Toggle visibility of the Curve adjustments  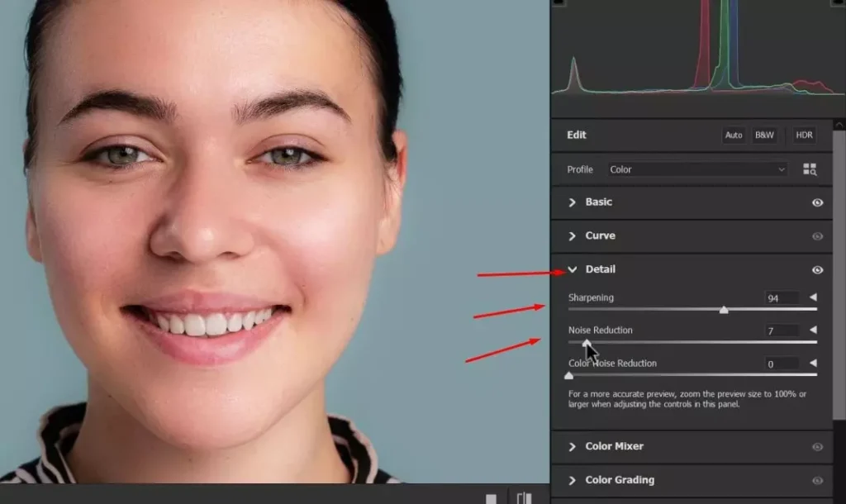click(817, 235)
